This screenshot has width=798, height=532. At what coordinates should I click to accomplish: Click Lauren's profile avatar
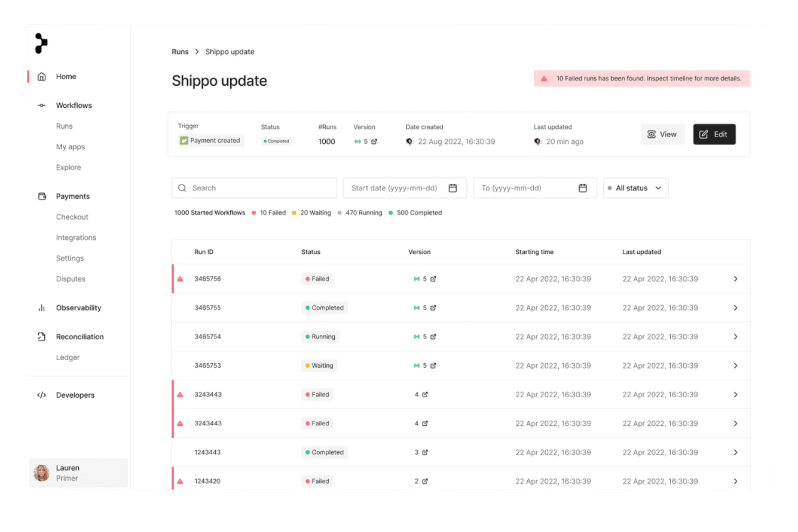[42, 473]
